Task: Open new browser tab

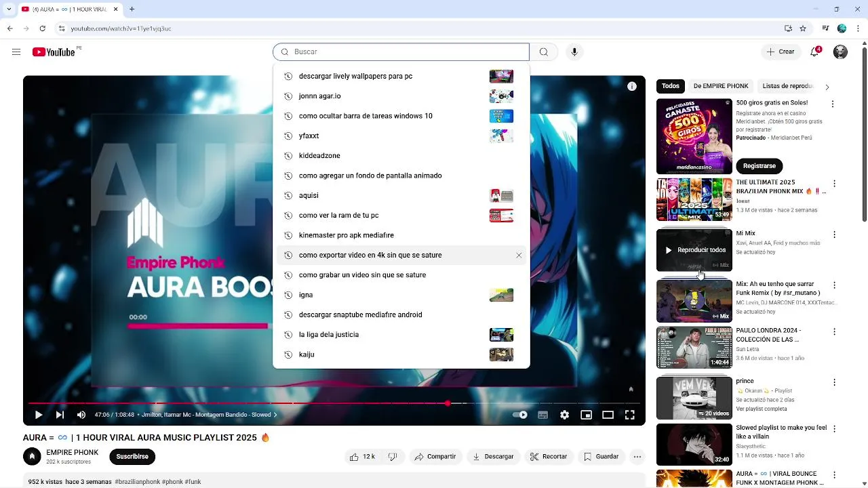Action: pyautogui.click(x=132, y=9)
